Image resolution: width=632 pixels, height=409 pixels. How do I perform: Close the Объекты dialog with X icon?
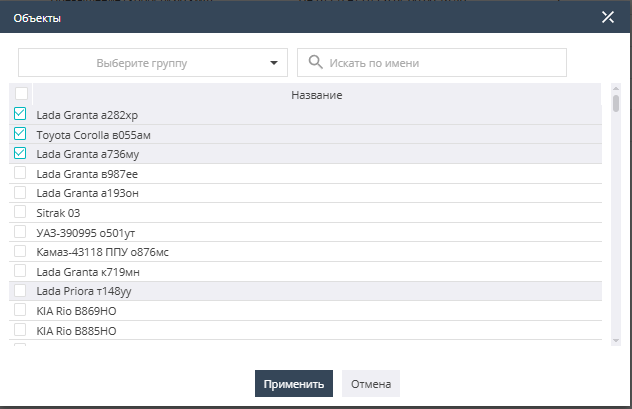607,17
